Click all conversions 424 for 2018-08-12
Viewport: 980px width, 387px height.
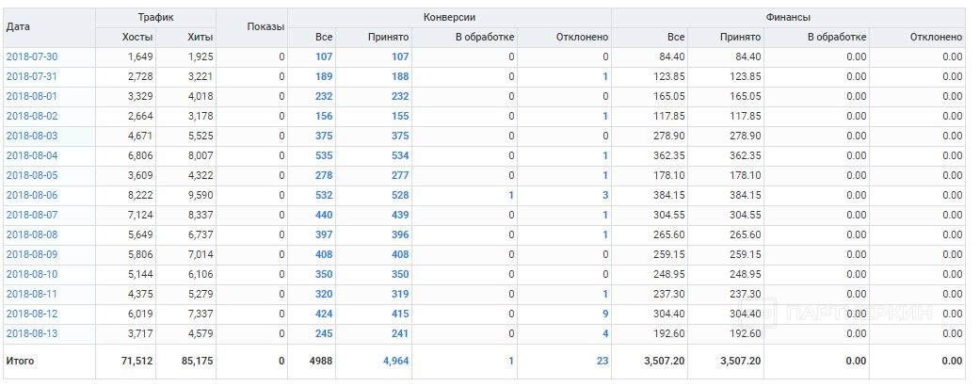point(325,314)
